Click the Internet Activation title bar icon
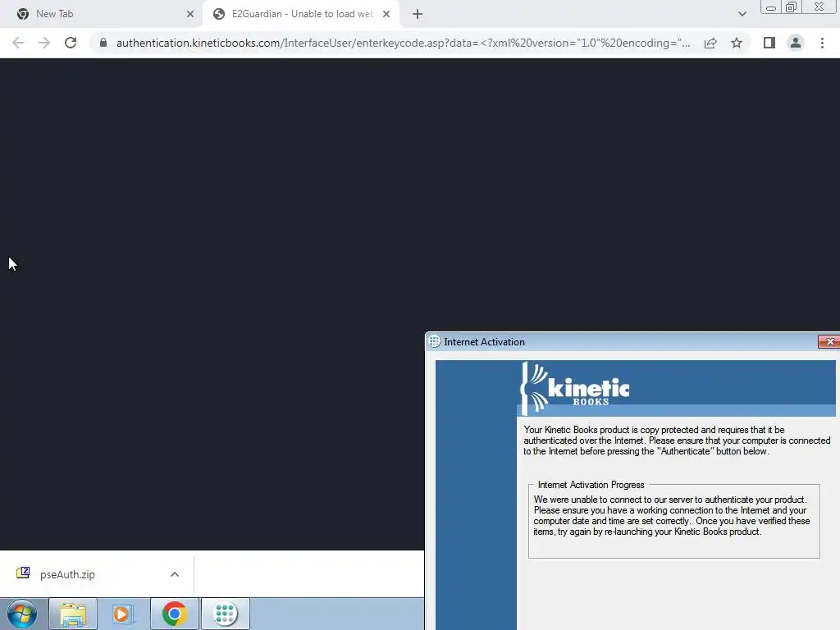This screenshot has height=630, width=840. pos(435,341)
